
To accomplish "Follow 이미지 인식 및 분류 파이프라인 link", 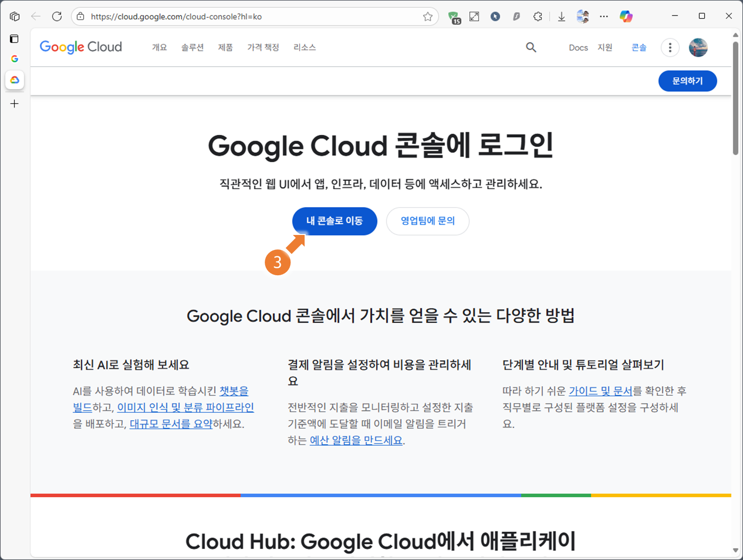I will (186, 408).
